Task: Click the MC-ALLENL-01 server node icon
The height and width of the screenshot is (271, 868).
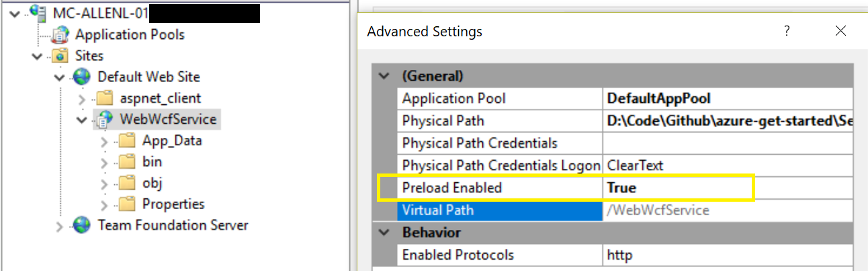Action: coord(38,13)
